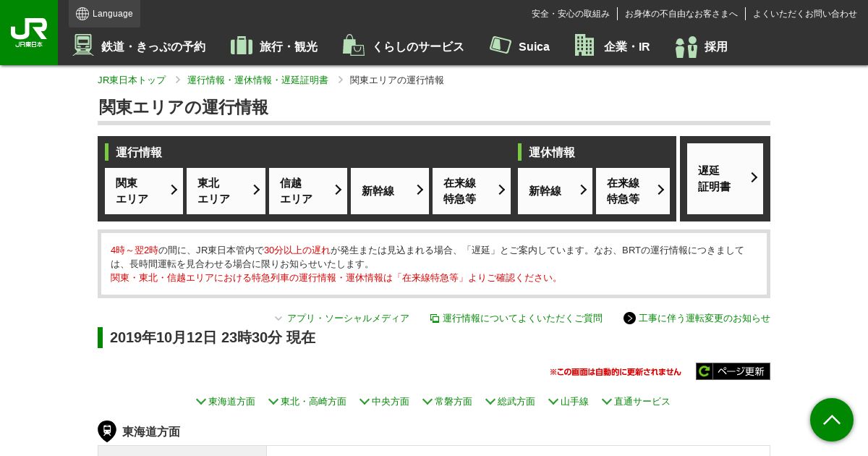
Task: Open the Suica menu item
Action: pyautogui.click(x=519, y=46)
